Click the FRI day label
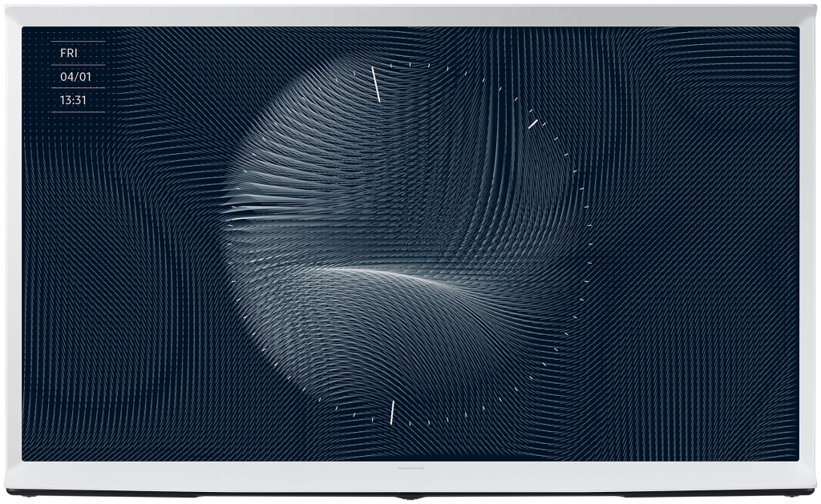Viewport: 821px width, 504px height. coord(69,53)
